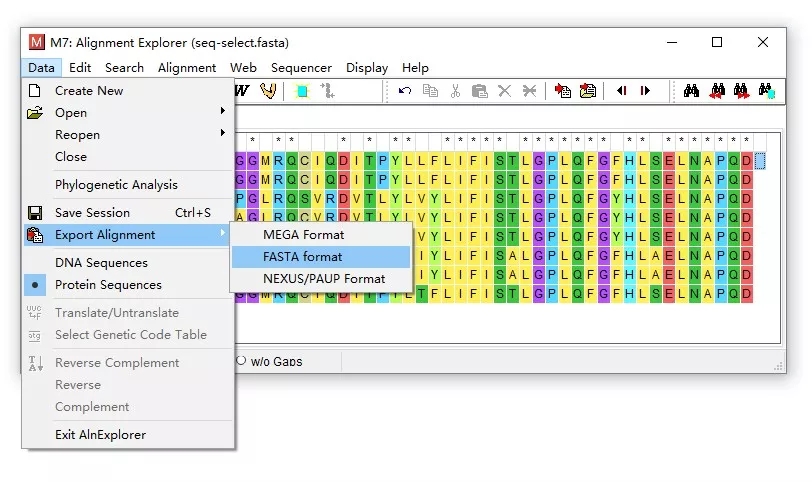Click the Delete gaps icon
This screenshot has width=812, height=482.
pyautogui.click(x=529, y=91)
